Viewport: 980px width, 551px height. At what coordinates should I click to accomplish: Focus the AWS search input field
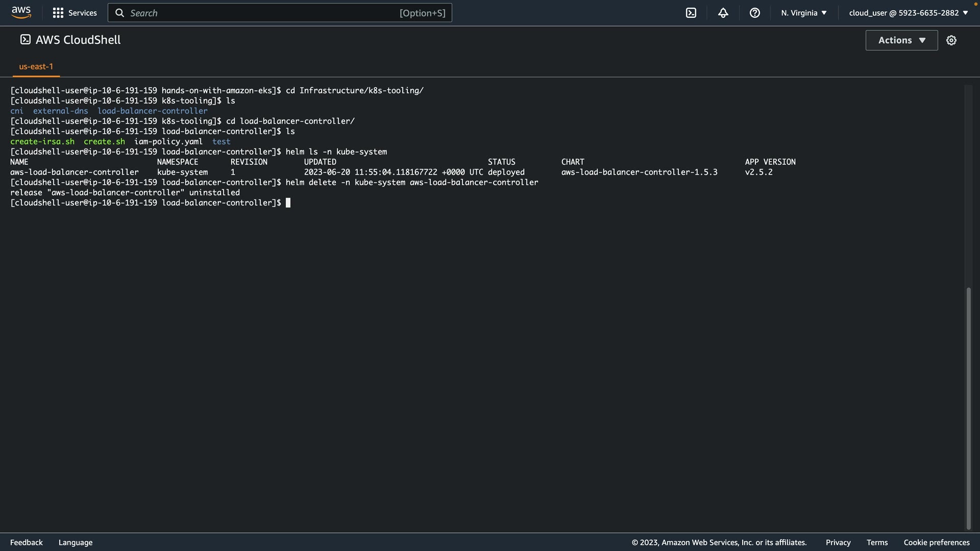point(260,13)
